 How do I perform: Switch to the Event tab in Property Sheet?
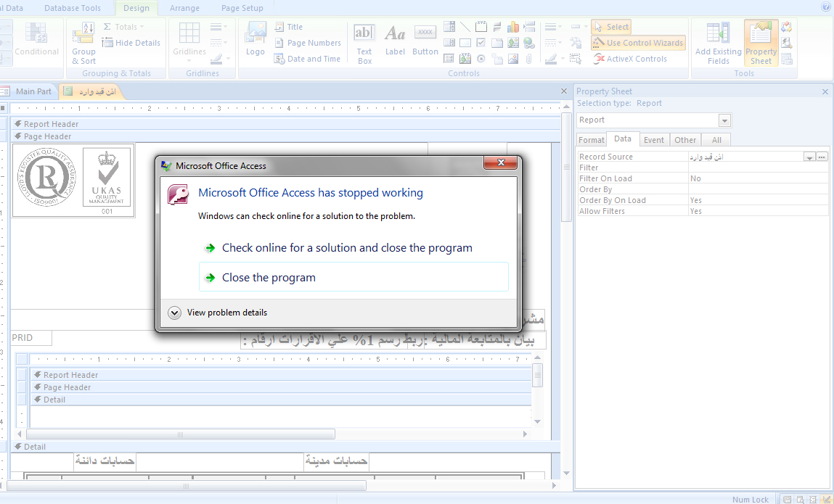(x=654, y=140)
